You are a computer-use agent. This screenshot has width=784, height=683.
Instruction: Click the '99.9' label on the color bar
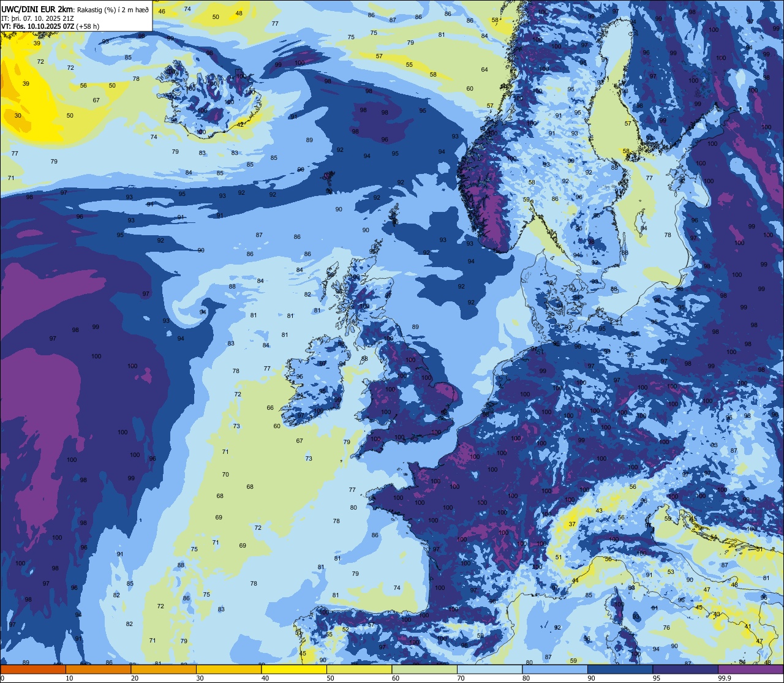[725, 678]
